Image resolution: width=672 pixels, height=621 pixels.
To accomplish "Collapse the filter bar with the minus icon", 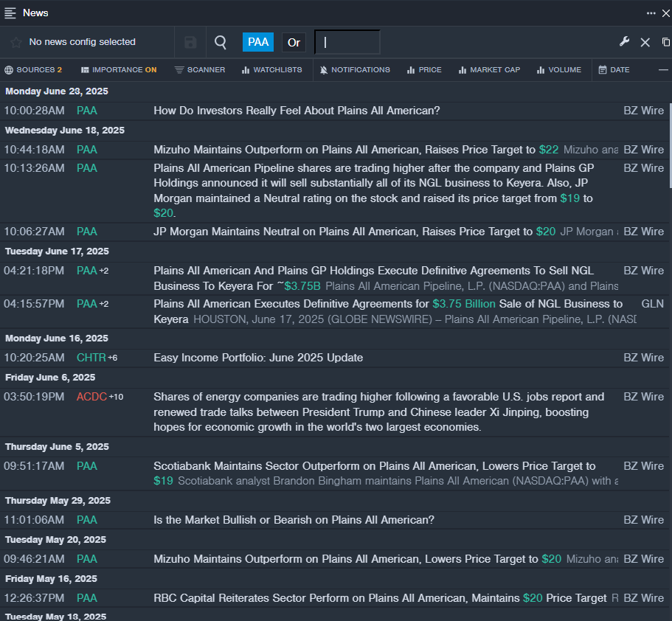I will pyautogui.click(x=663, y=70).
